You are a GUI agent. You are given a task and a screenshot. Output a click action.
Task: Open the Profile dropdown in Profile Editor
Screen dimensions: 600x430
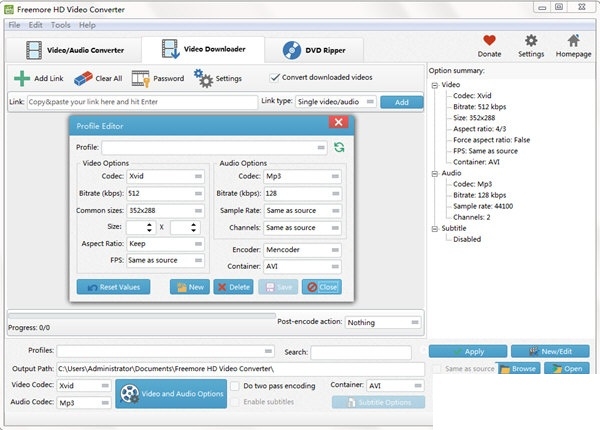(214, 147)
